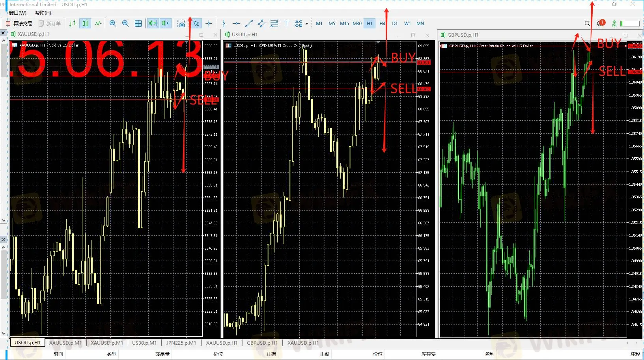
Task: Sort trades by 交易量 column
Action: (x=162, y=354)
